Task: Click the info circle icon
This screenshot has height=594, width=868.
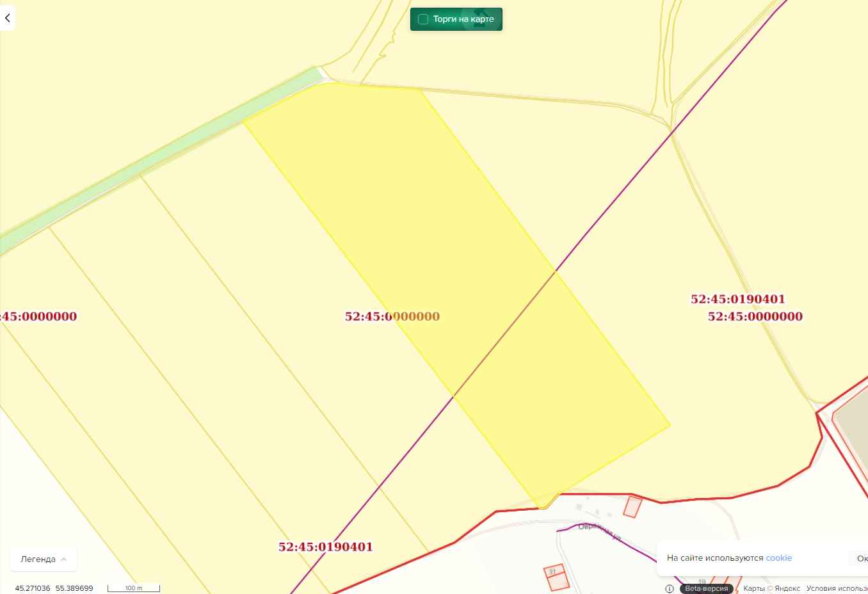Action: click(669, 588)
